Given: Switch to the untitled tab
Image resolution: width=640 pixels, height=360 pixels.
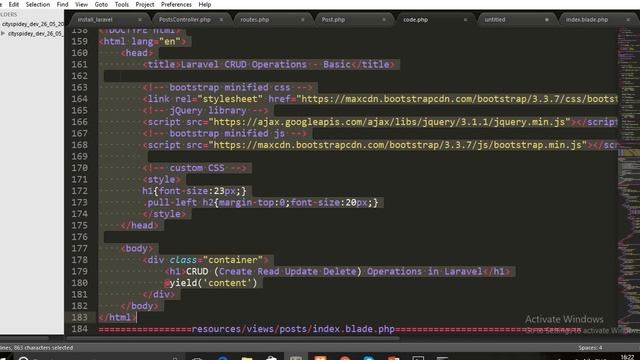Looking at the screenshot, I should (x=495, y=20).
